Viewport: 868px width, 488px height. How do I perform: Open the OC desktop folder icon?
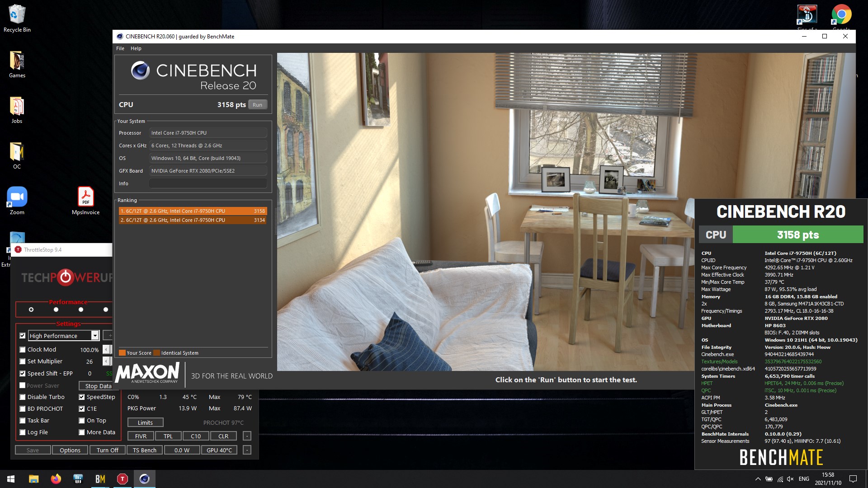(x=17, y=155)
